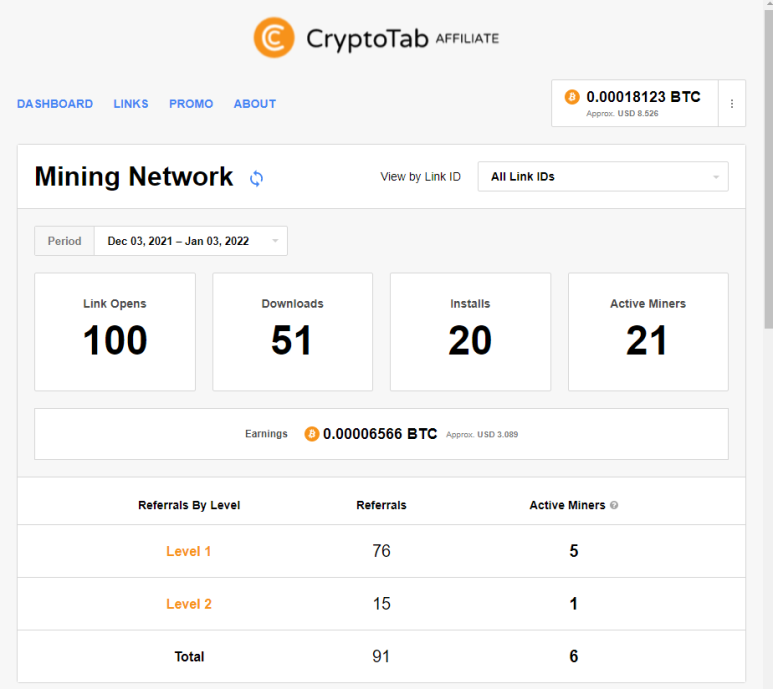Click the CryptoTab orange logo icon
This screenshot has width=773, height=689.
[274, 38]
